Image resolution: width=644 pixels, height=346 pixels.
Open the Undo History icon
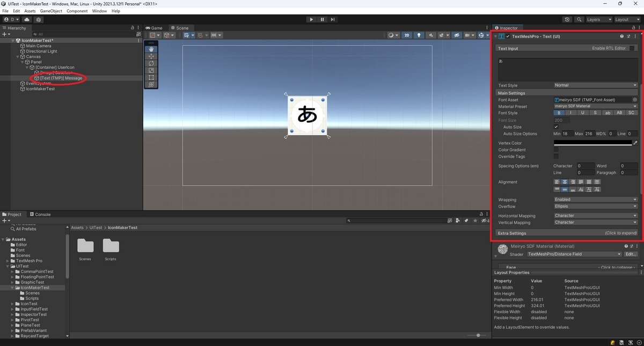click(x=567, y=19)
